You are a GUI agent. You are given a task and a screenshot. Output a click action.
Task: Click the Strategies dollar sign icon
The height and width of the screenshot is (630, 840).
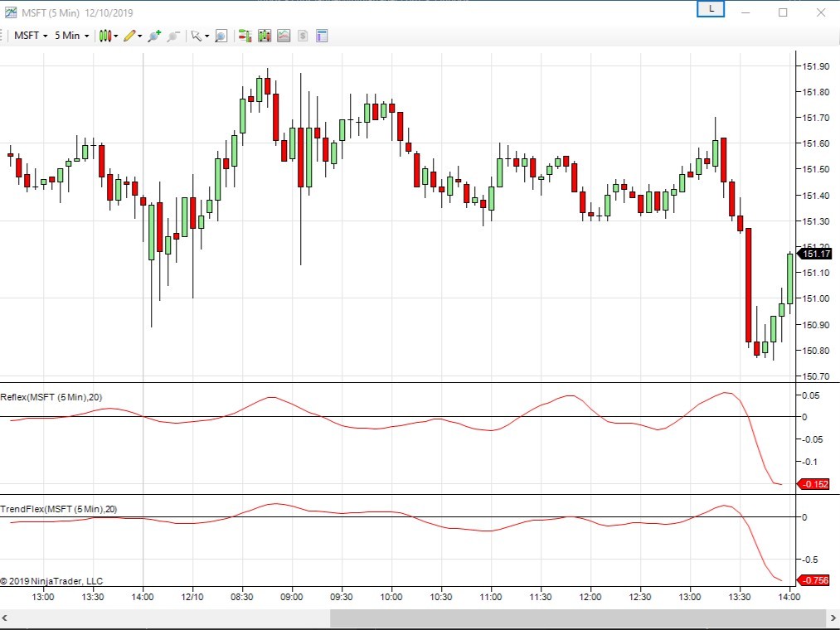[303, 36]
